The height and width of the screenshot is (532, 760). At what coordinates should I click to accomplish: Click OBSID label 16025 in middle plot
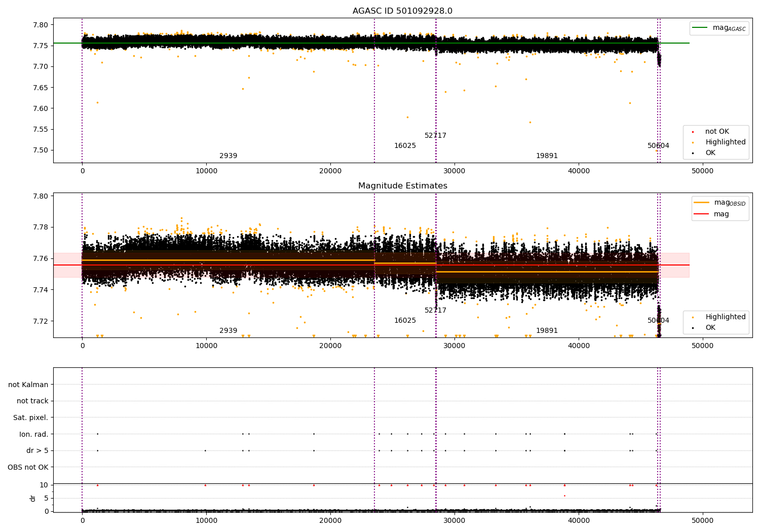[405, 321]
